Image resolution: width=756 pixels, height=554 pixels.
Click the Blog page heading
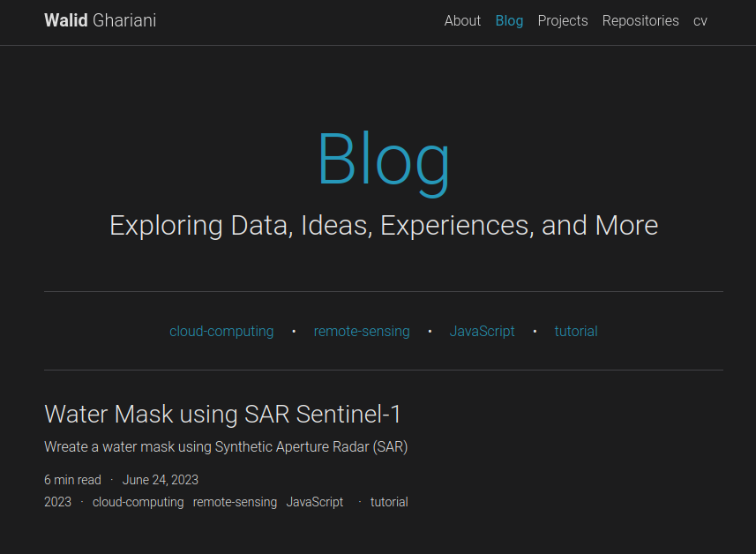click(384, 161)
